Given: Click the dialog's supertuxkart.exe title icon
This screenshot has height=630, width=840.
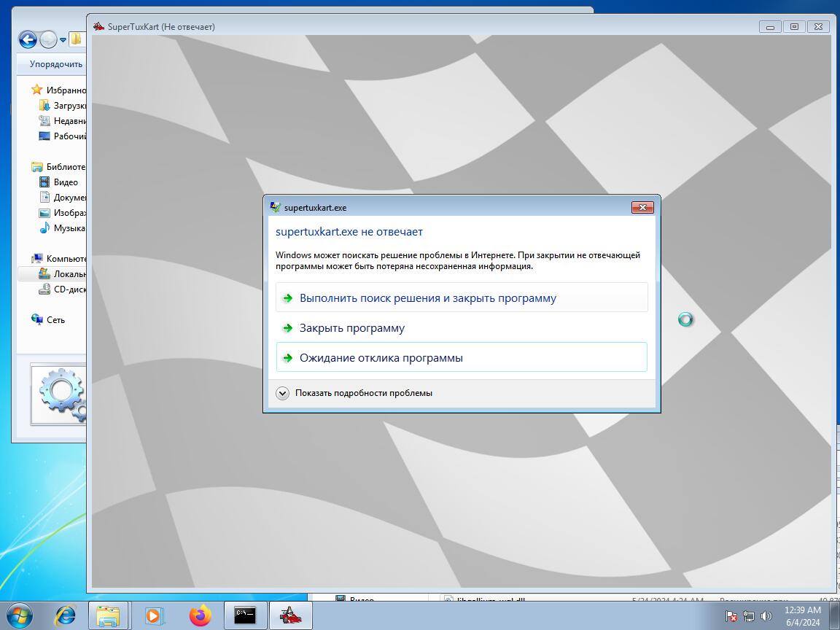Looking at the screenshot, I should [276, 207].
